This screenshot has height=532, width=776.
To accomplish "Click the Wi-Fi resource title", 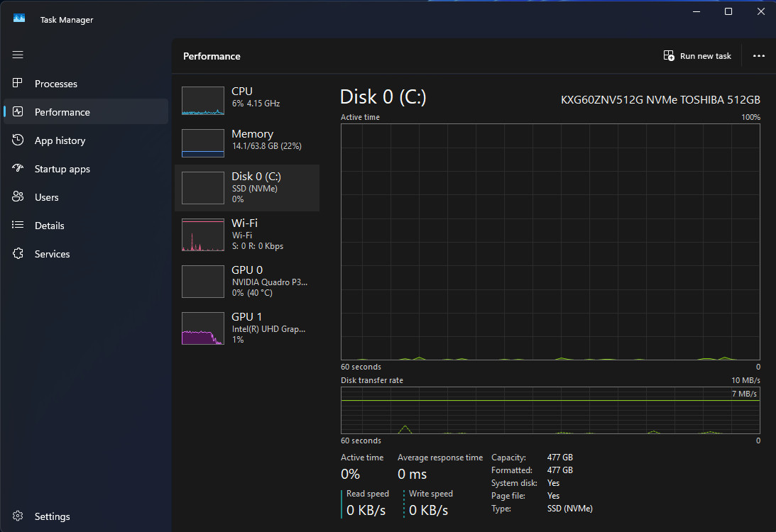I will (244, 223).
